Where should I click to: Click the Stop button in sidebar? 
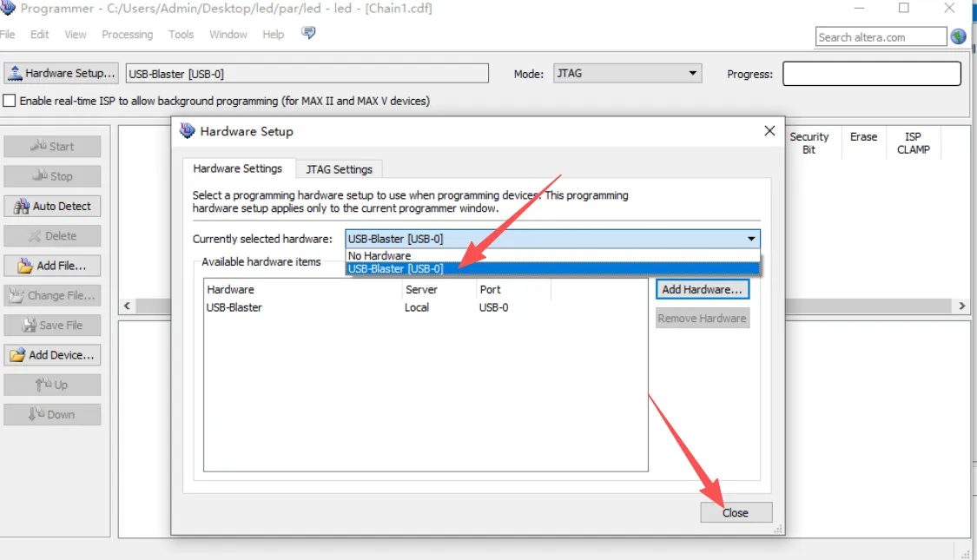52,176
